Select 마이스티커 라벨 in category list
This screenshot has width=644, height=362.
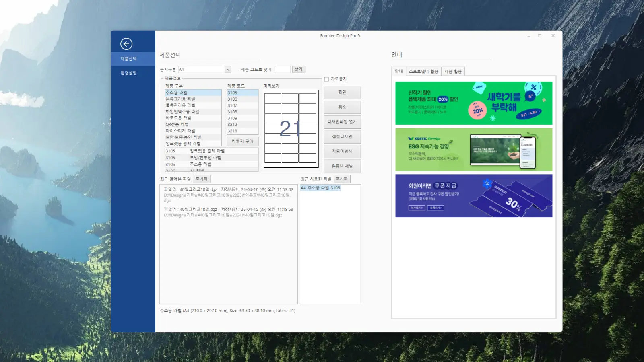pos(193,131)
